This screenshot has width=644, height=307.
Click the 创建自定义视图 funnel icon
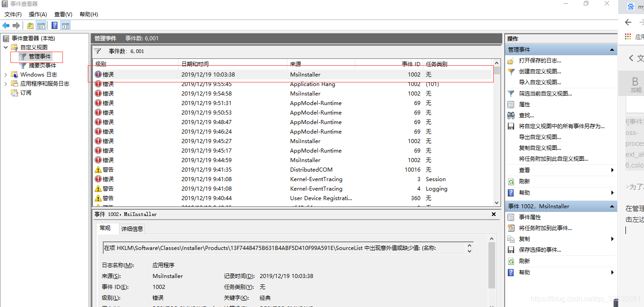click(x=511, y=72)
